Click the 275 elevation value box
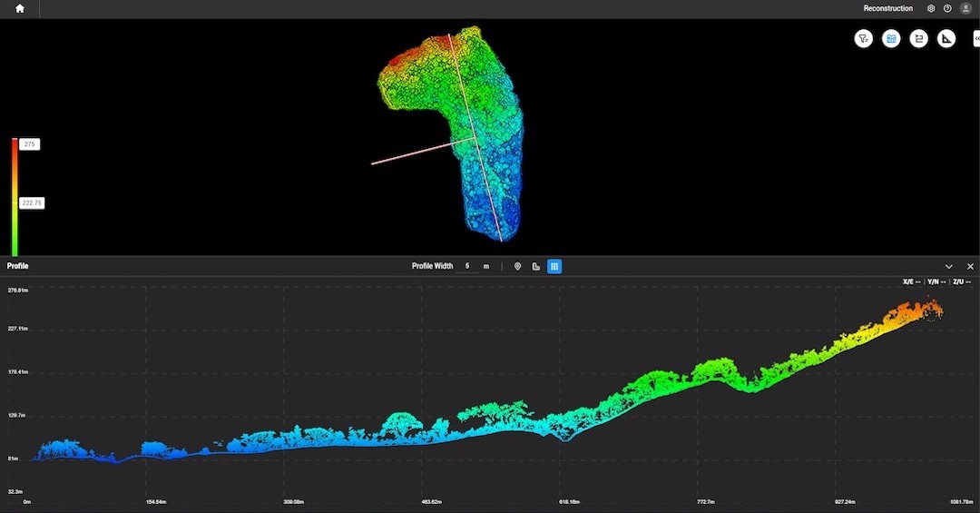The width and height of the screenshot is (980, 513). click(30, 144)
